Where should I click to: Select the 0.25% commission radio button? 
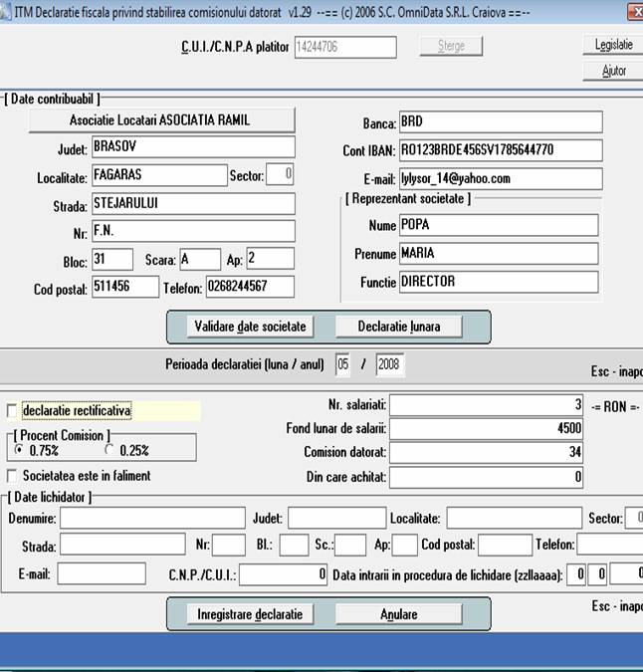[x=109, y=450]
